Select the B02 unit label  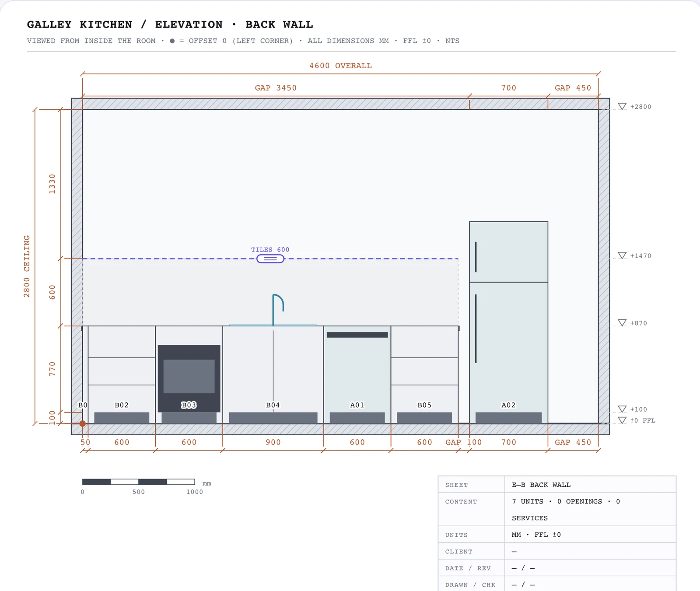click(122, 405)
